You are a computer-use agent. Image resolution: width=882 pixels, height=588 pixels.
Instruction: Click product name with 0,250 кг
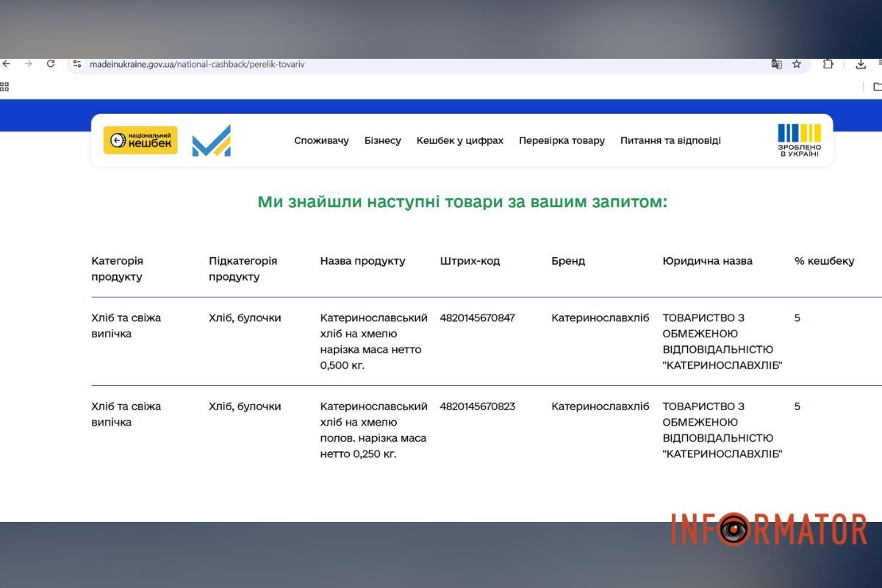(x=374, y=430)
